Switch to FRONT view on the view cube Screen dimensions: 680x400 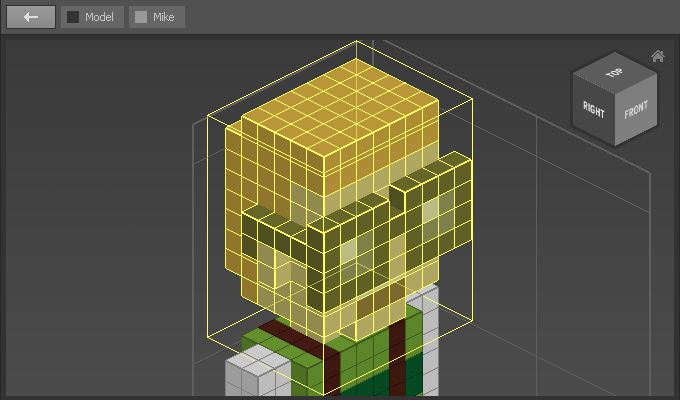(x=636, y=111)
